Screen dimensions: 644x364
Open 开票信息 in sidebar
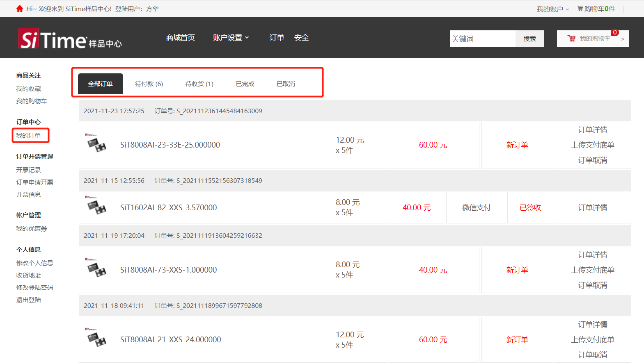click(29, 195)
